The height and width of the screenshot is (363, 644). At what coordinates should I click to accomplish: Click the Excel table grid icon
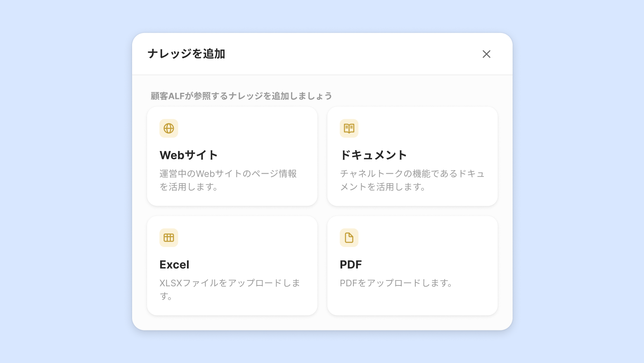(x=169, y=238)
